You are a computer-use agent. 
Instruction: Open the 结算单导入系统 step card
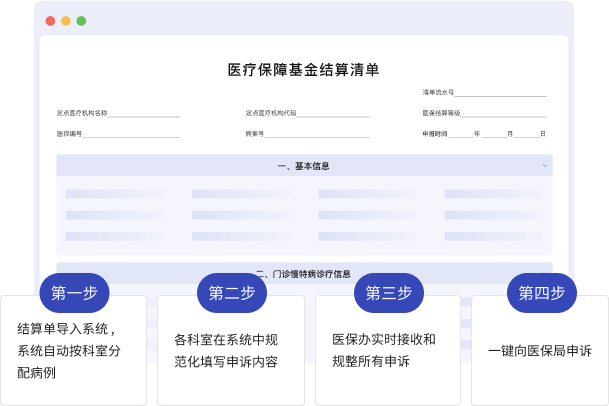click(74, 350)
